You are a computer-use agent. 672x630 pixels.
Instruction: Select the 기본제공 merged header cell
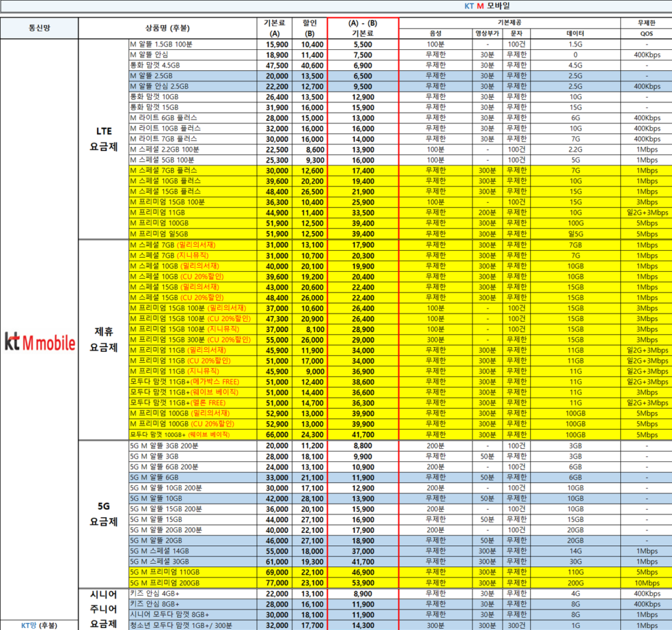509,22
